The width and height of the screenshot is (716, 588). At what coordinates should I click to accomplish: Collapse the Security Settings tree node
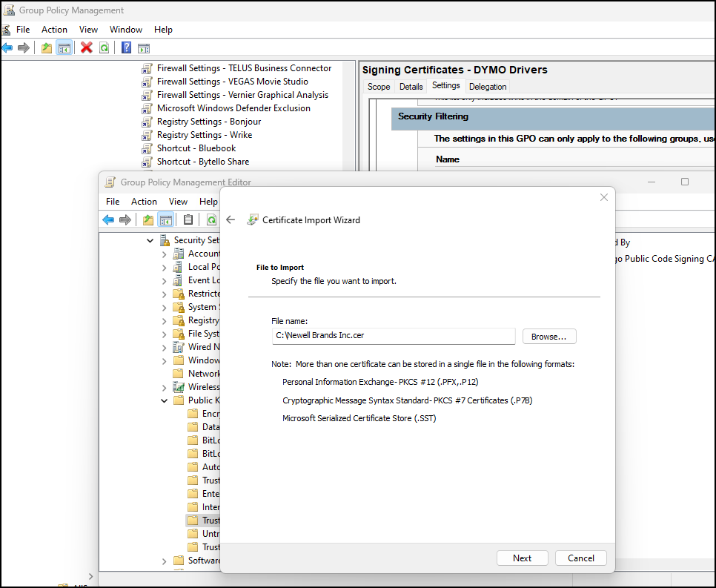point(150,240)
